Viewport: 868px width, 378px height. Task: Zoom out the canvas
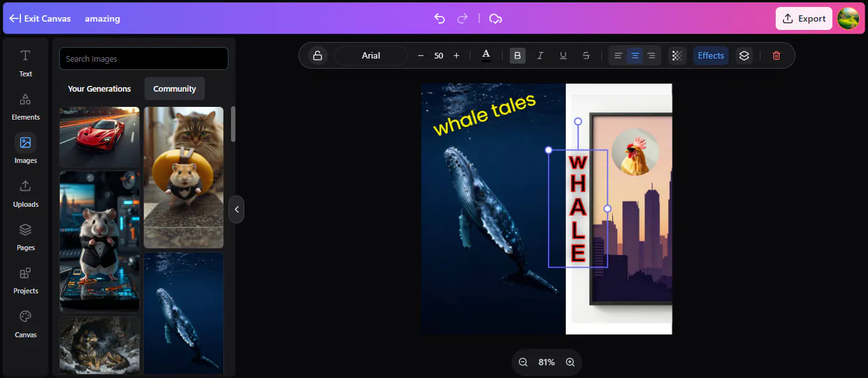[x=523, y=362]
